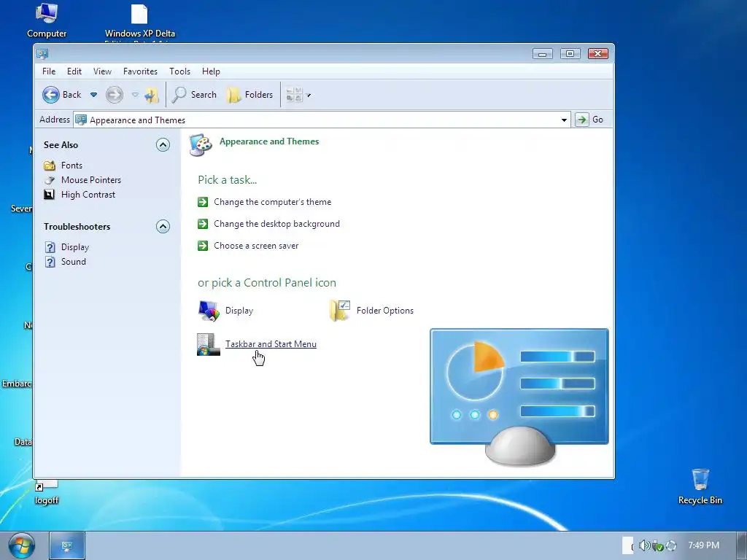Open Back history dropdown arrow
The image size is (747, 560).
coord(94,95)
